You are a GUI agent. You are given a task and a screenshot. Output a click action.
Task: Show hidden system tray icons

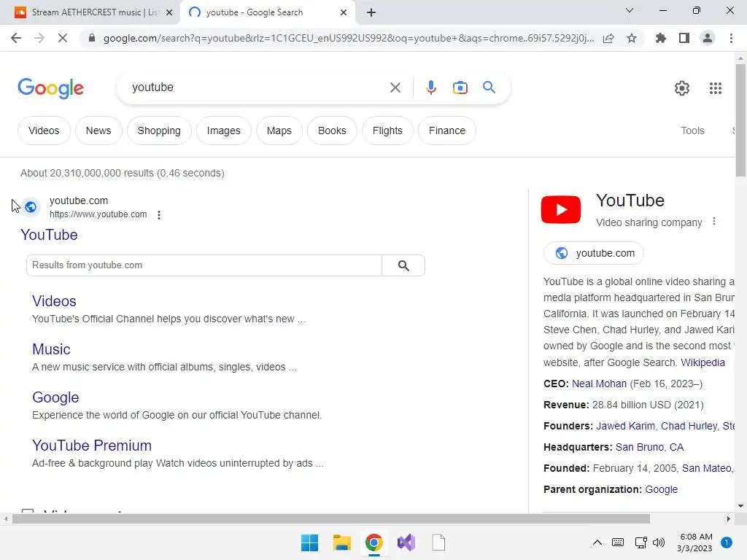pyautogui.click(x=597, y=542)
